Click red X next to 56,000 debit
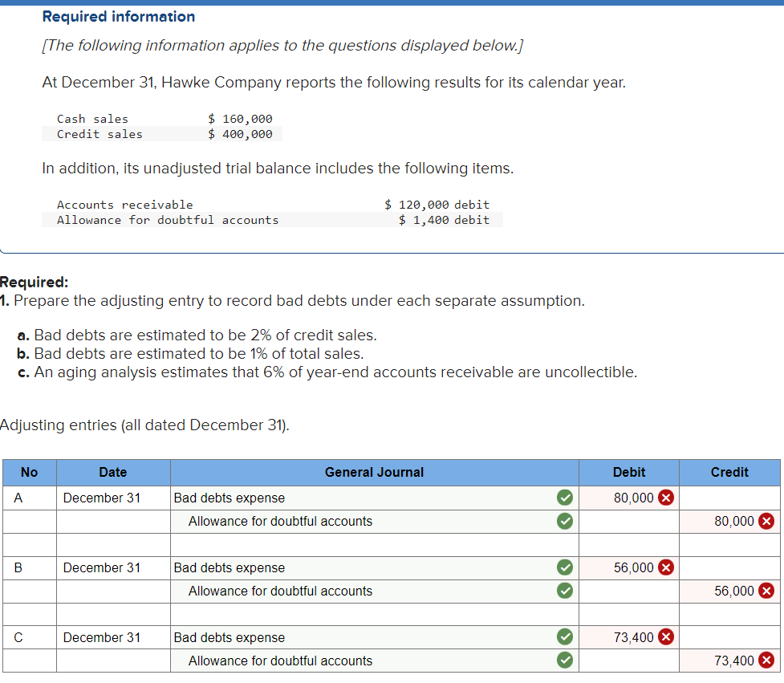Screen dimensions: 784x683 click(666, 567)
